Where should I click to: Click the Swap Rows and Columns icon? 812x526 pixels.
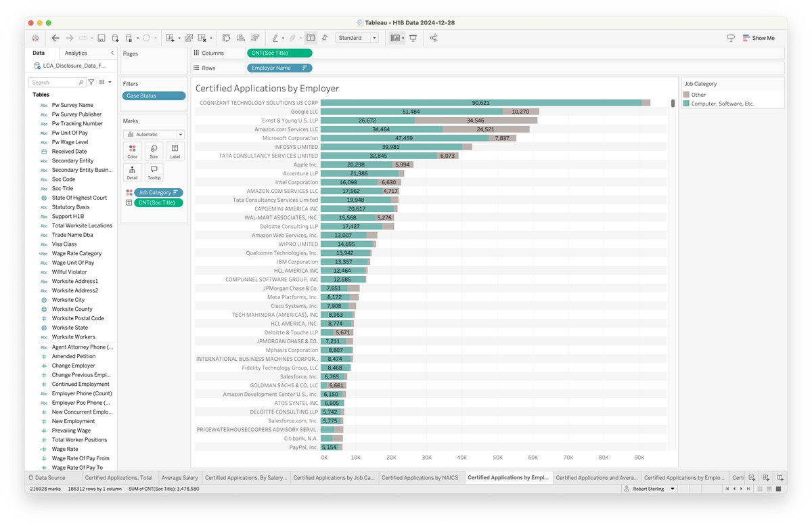(226, 39)
